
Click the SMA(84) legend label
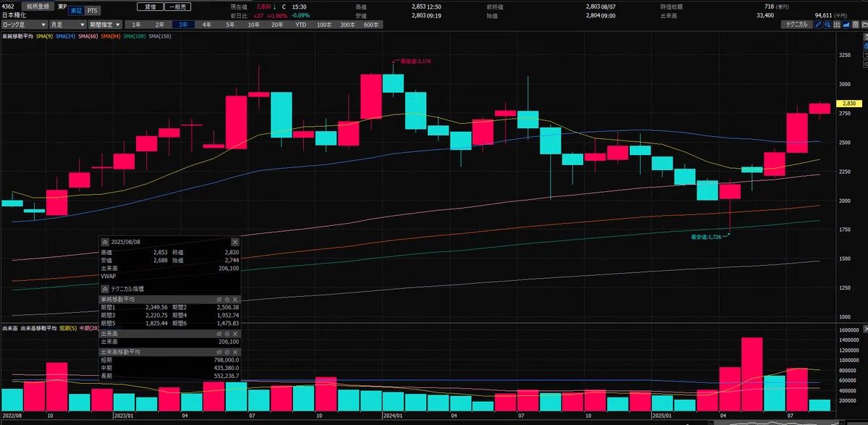coord(111,36)
